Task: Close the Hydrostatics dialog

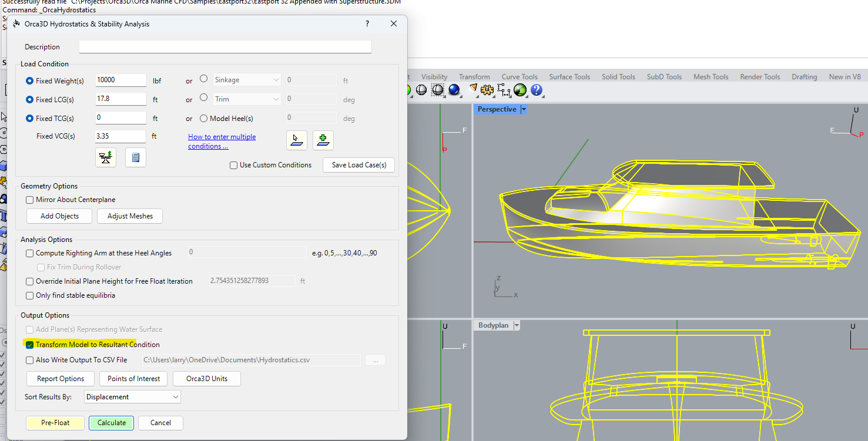Action: [x=394, y=23]
